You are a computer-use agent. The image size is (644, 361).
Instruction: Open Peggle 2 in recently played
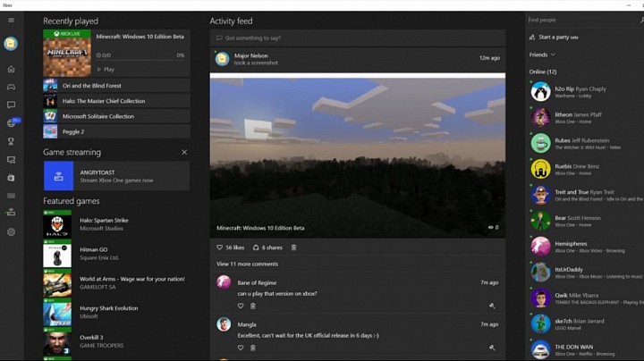(116, 131)
